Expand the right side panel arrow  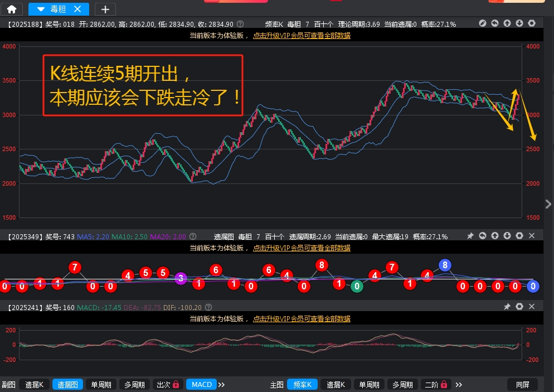548,204
